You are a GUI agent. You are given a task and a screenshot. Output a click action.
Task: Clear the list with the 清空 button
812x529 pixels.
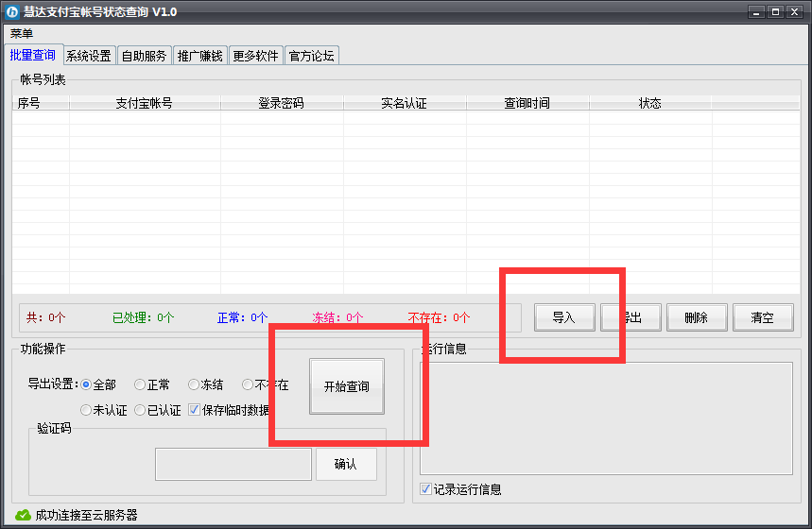click(762, 317)
